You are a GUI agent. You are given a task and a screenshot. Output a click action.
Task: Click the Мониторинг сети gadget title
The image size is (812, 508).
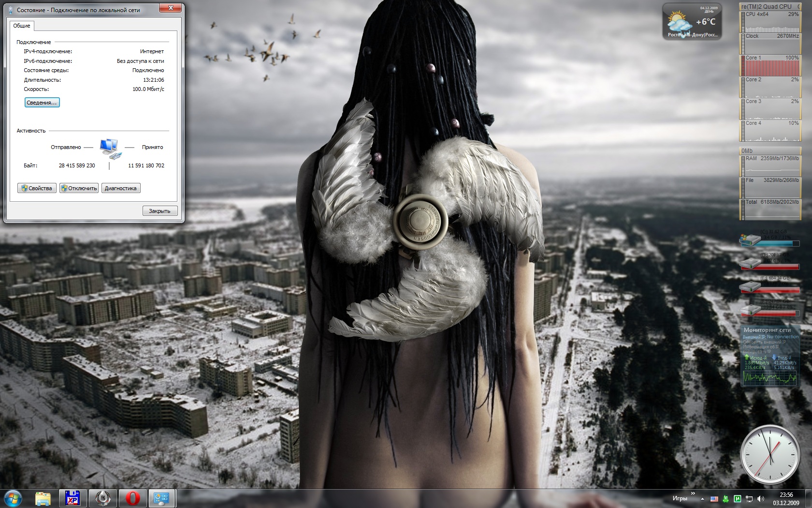point(767,330)
